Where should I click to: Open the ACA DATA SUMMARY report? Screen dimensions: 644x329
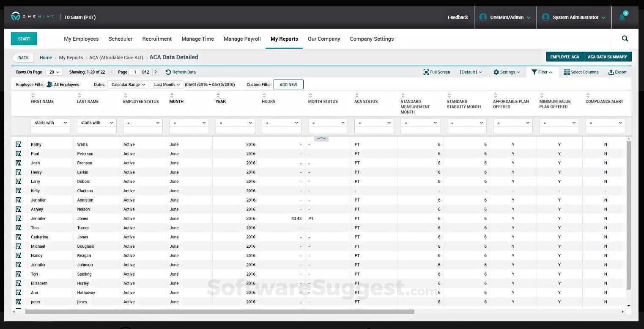[x=608, y=57]
